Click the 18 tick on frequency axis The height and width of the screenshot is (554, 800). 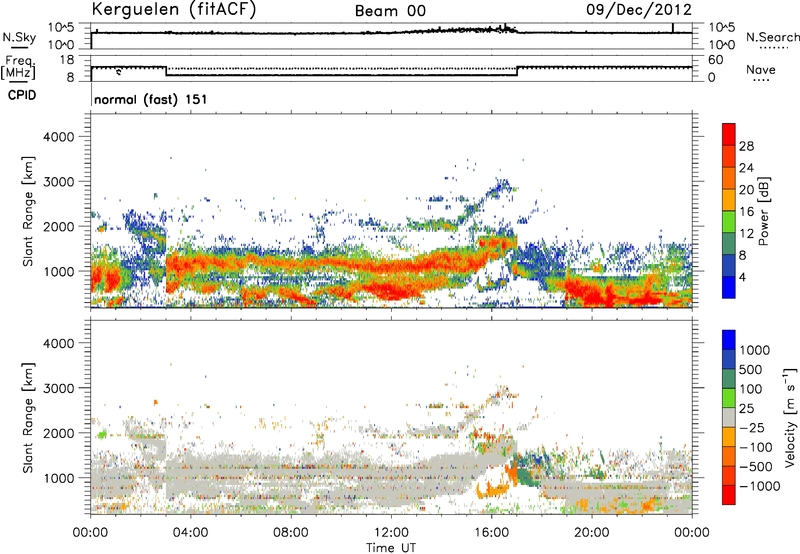click(x=67, y=60)
